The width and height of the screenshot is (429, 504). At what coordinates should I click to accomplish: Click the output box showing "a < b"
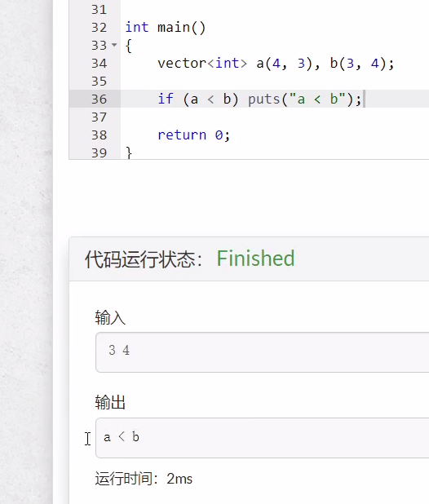(263, 438)
